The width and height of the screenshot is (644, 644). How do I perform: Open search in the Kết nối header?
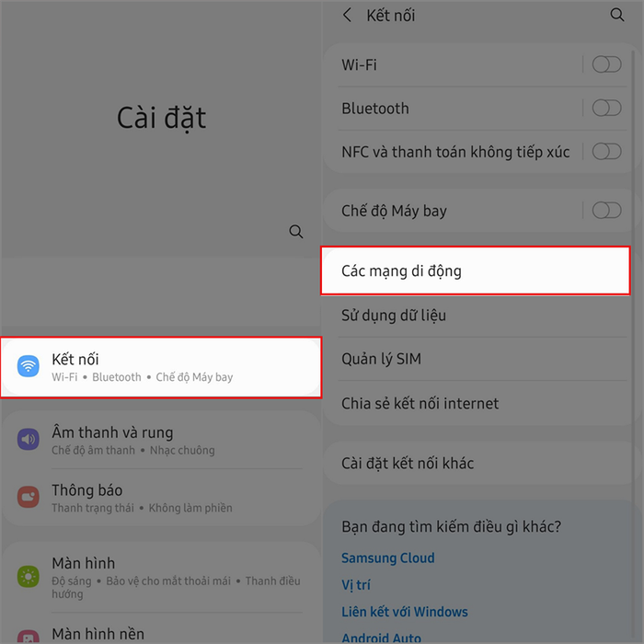pyautogui.click(x=617, y=15)
